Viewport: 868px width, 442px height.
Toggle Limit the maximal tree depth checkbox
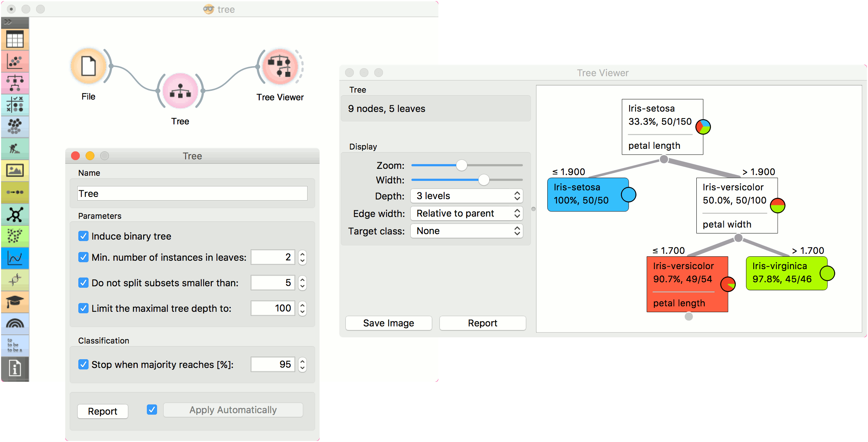[83, 308]
